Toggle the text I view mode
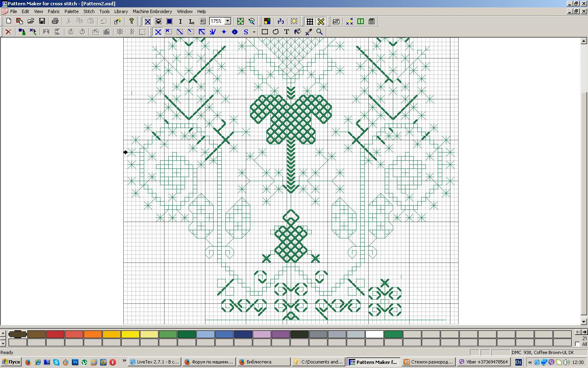Screen dimensions: 588x368 (180, 21)
